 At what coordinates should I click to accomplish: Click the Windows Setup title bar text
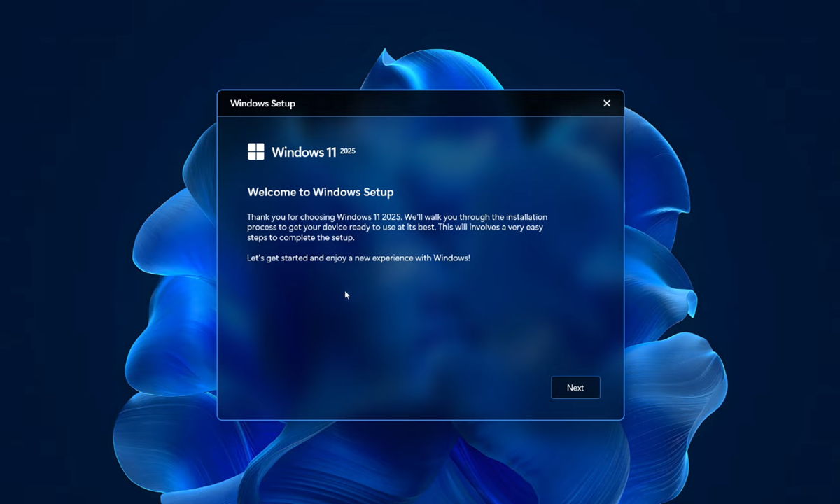click(262, 103)
